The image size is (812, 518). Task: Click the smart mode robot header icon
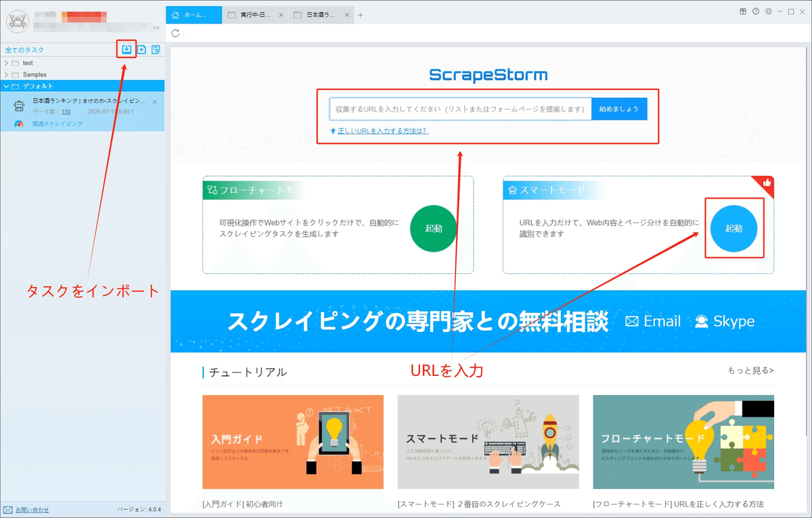click(x=513, y=191)
